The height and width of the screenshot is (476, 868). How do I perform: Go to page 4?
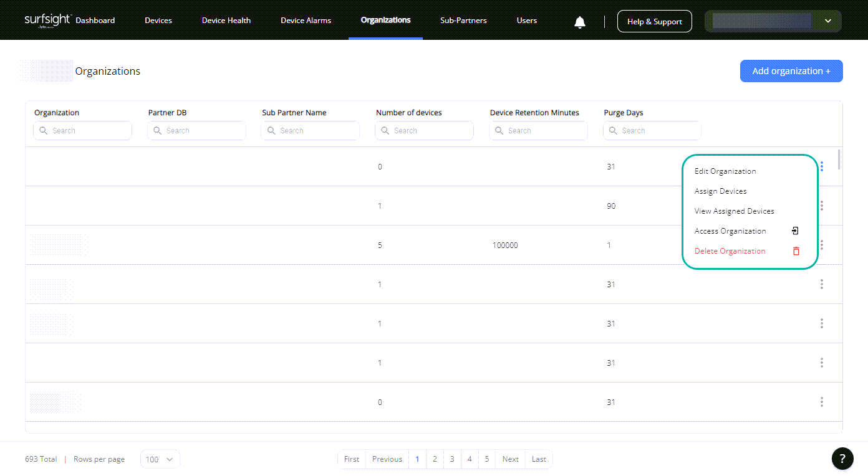(470, 459)
